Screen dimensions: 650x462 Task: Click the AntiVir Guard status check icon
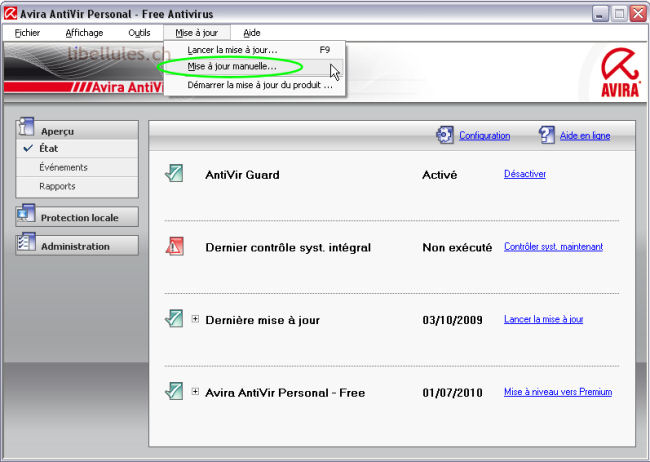point(174,173)
